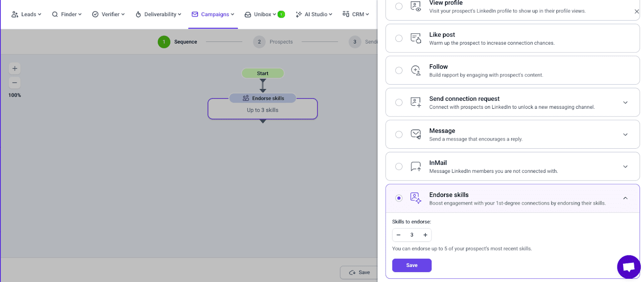Click the Send connection request icon
Screen dimensions: 644x282
(416, 102)
